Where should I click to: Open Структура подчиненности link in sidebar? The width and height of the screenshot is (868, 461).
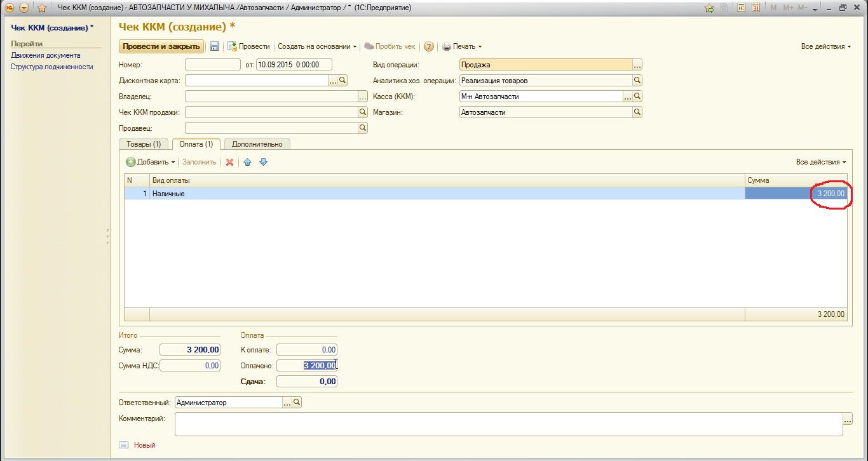click(51, 67)
